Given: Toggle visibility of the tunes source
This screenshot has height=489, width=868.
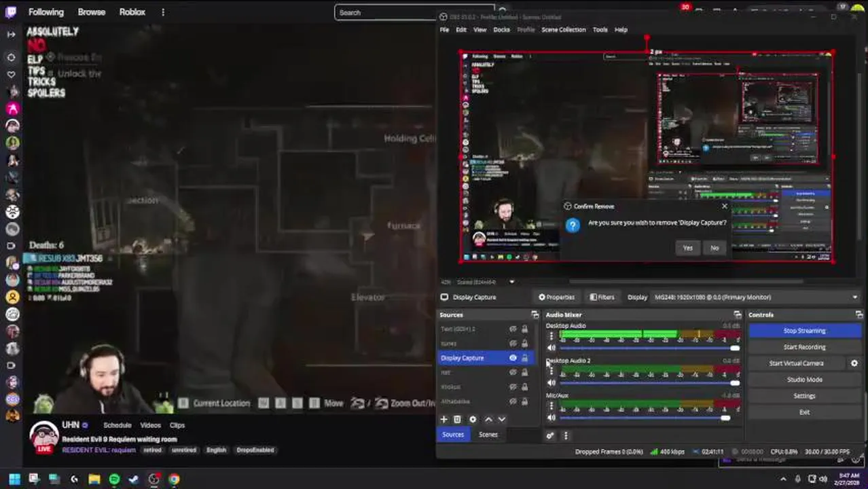Looking at the screenshot, I should 513,344.
